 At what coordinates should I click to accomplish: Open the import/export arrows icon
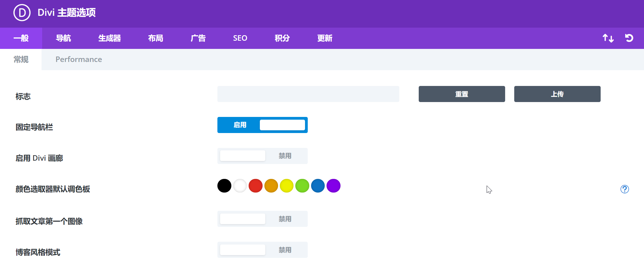click(608, 38)
